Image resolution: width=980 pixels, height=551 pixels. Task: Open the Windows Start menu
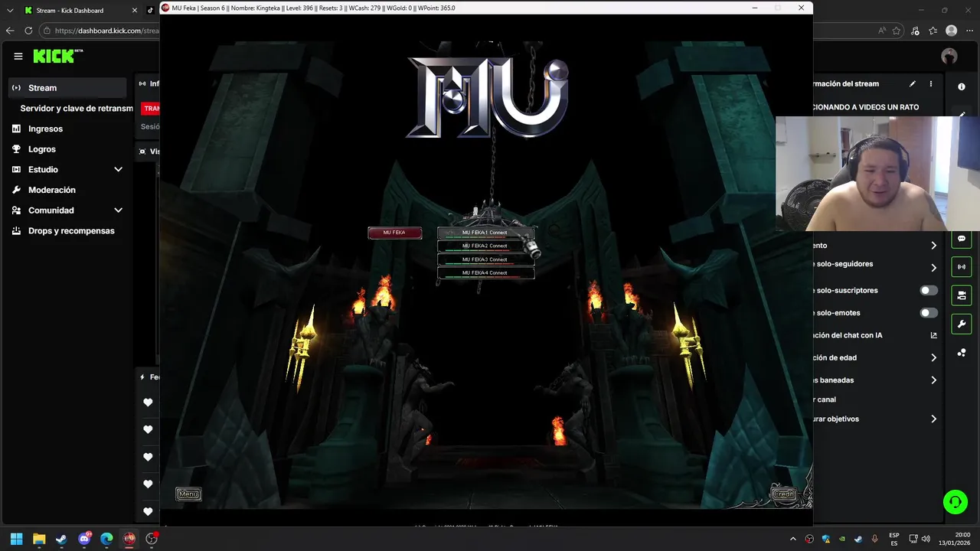[x=16, y=539]
